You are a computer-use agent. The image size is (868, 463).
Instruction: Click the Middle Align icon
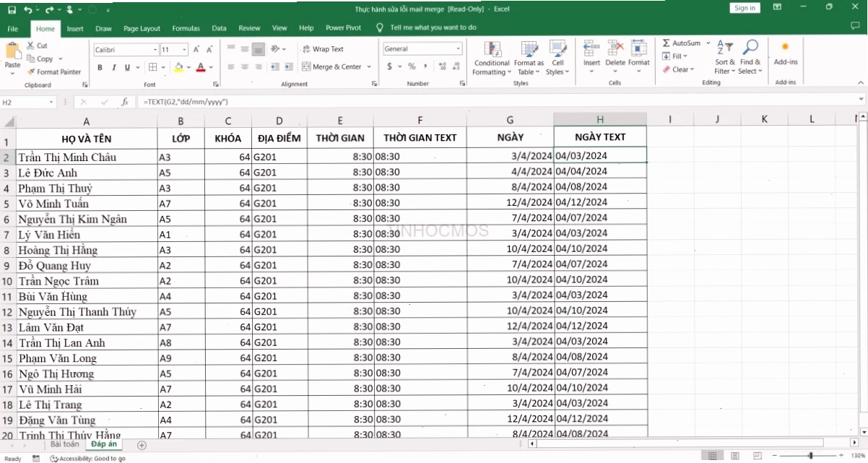(245, 48)
